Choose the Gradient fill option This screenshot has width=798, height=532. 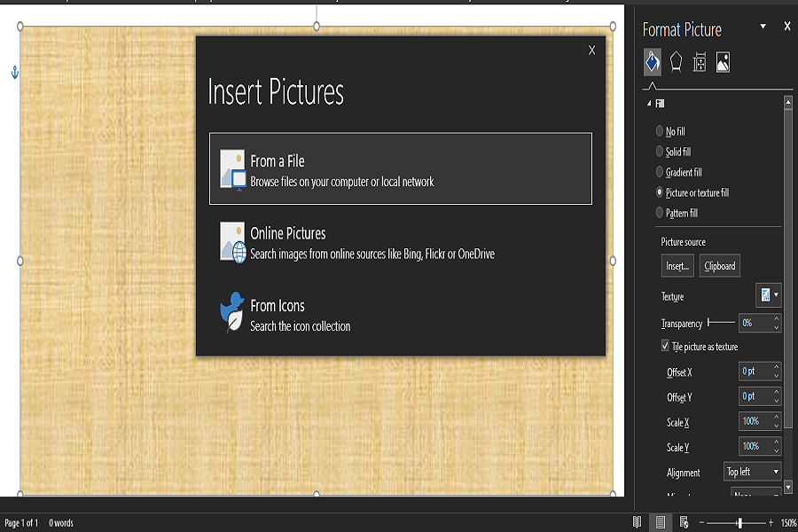tap(660, 172)
